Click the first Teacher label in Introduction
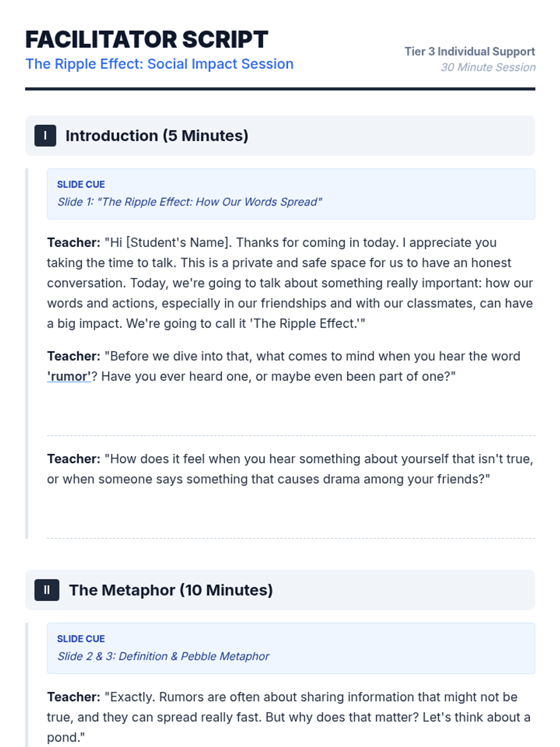This screenshot has width=560, height=747. coord(73,243)
